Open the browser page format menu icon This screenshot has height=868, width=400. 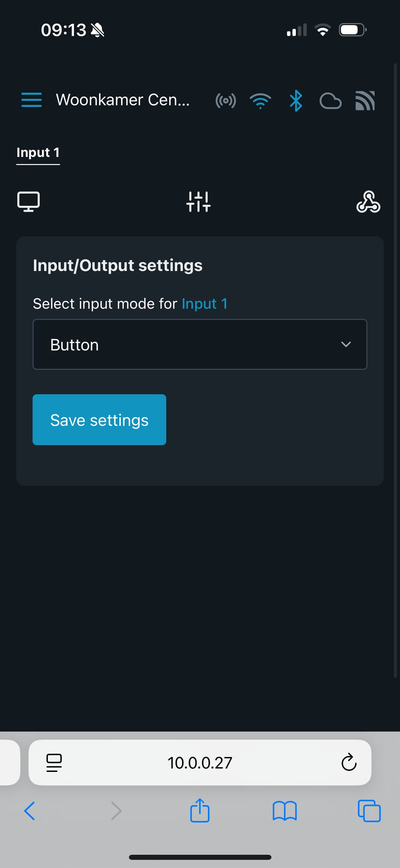click(54, 763)
